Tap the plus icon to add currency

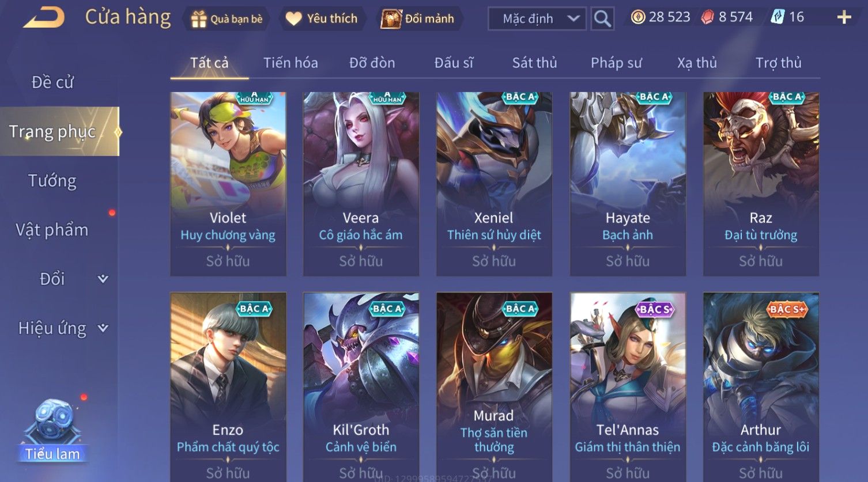point(844,18)
